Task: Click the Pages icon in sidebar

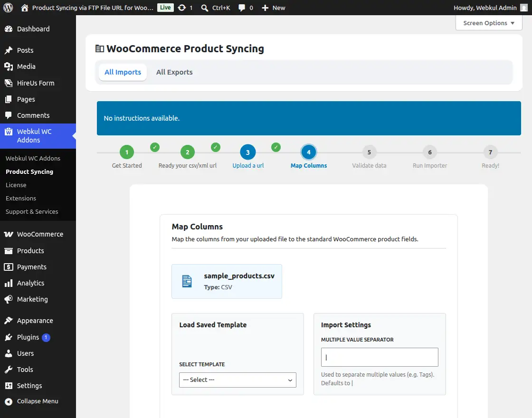Action: 9,99
